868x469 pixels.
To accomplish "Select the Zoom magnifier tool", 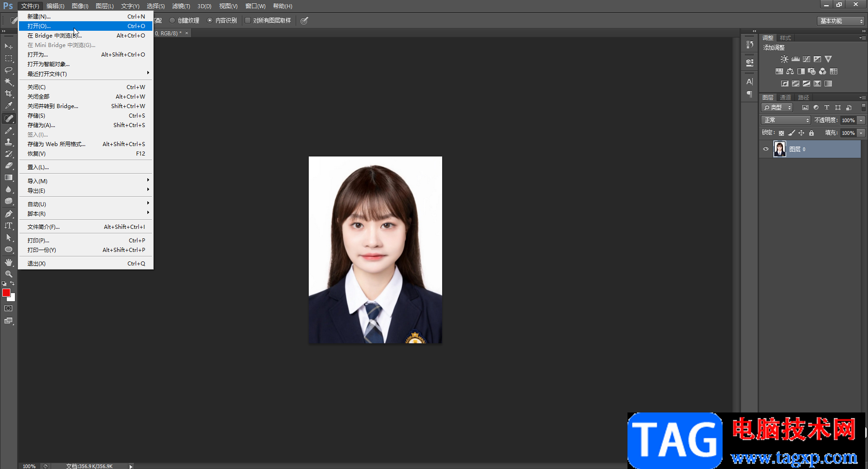I will pyautogui.click(x=9, y=274).
